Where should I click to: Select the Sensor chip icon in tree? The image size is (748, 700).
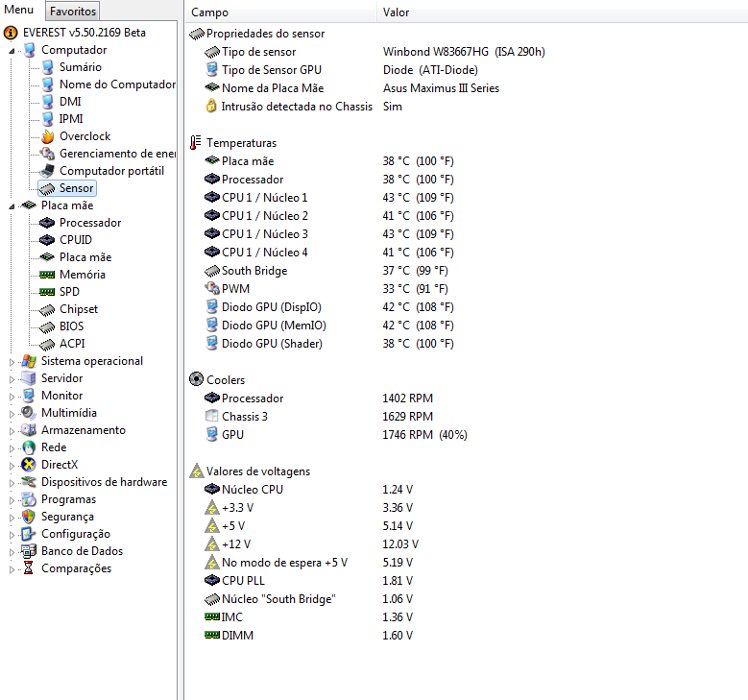[47, 188]
